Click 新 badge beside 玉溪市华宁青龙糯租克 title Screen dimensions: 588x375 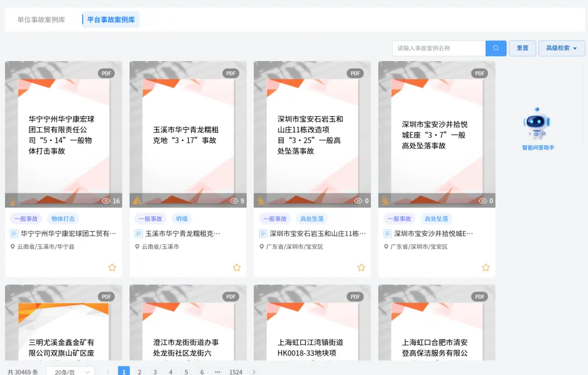point(138,233)
